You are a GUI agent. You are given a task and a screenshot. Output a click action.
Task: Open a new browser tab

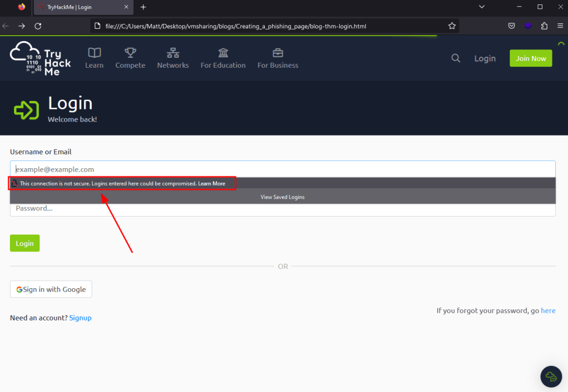click(143, 7)
